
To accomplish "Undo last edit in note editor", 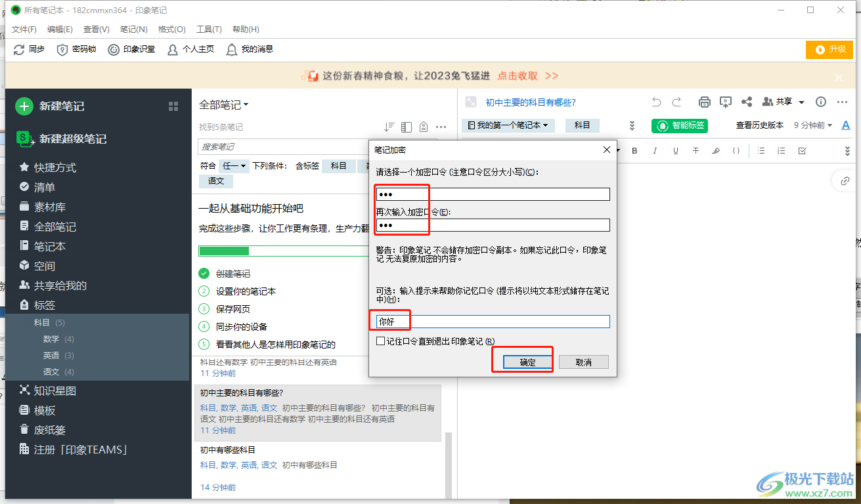I will coord(657,102).
